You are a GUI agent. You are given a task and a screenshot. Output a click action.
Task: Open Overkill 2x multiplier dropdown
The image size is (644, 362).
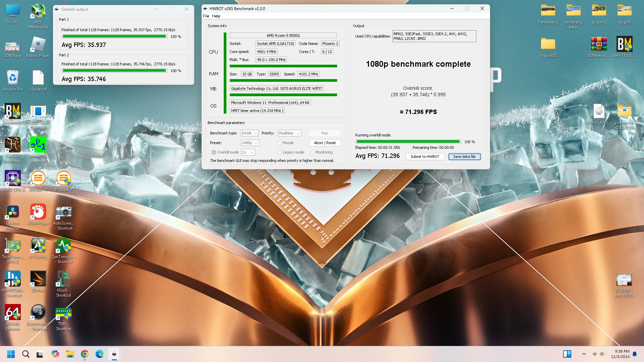pos(248,152)
